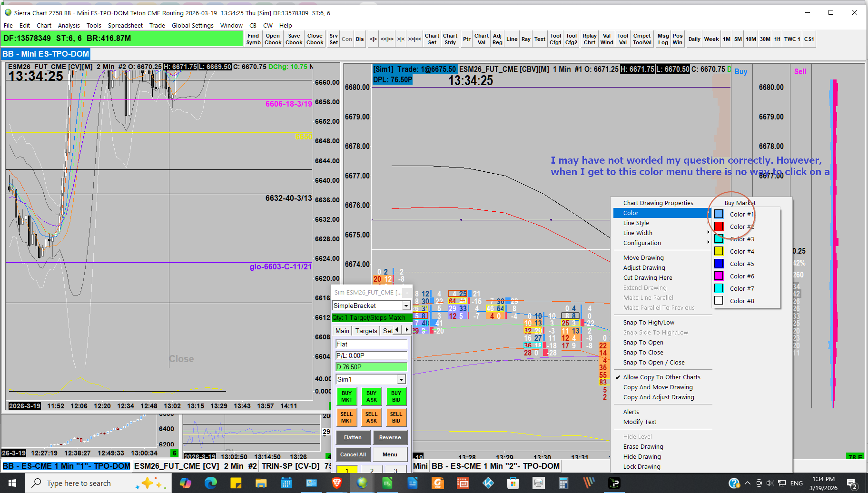Select the Text drawing tool
The width and height of the screenshot is (868, 493).
click(x=540, y=39)
